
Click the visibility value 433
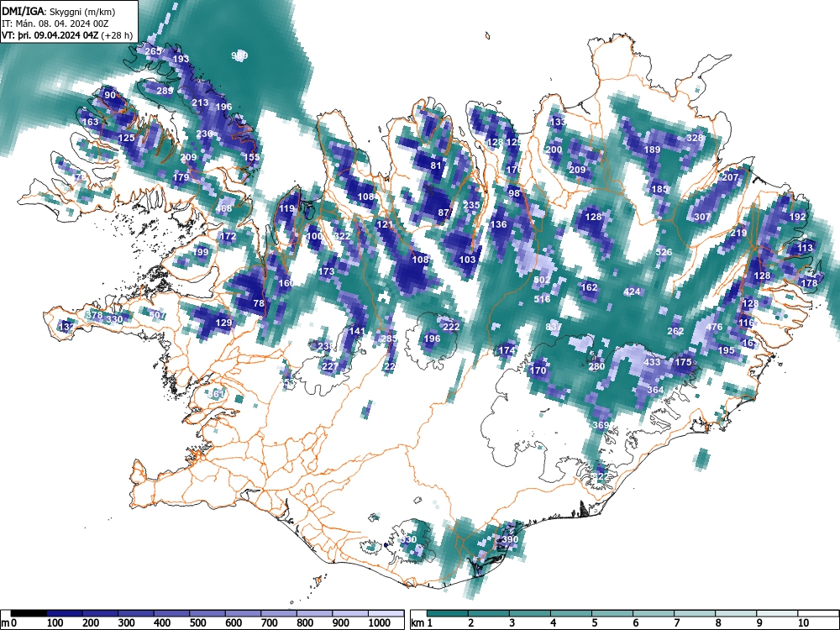(652, 361)
